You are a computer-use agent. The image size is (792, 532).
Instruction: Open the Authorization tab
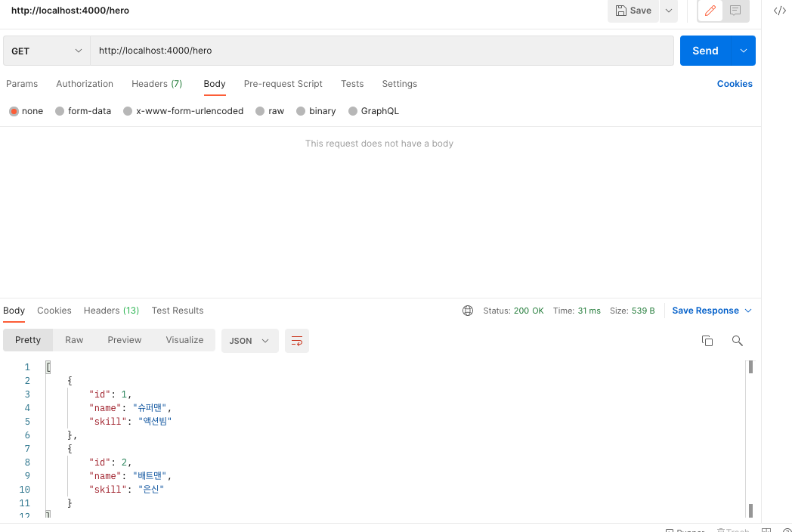pyautogui.click(x=85, y=84)
